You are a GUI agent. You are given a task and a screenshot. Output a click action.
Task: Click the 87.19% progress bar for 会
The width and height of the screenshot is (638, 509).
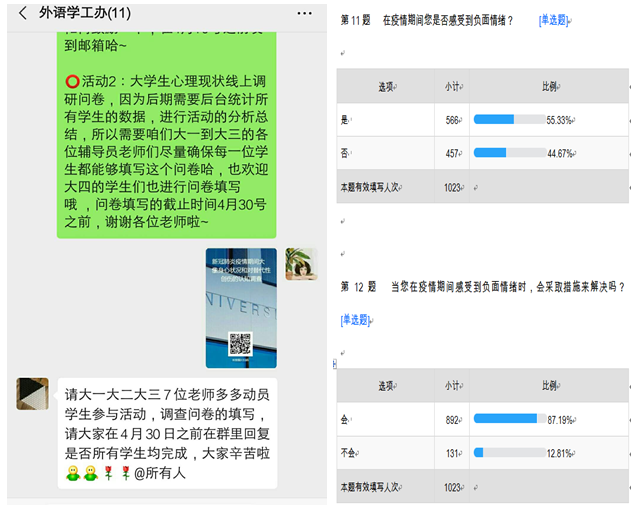click(x=504, y=418)
